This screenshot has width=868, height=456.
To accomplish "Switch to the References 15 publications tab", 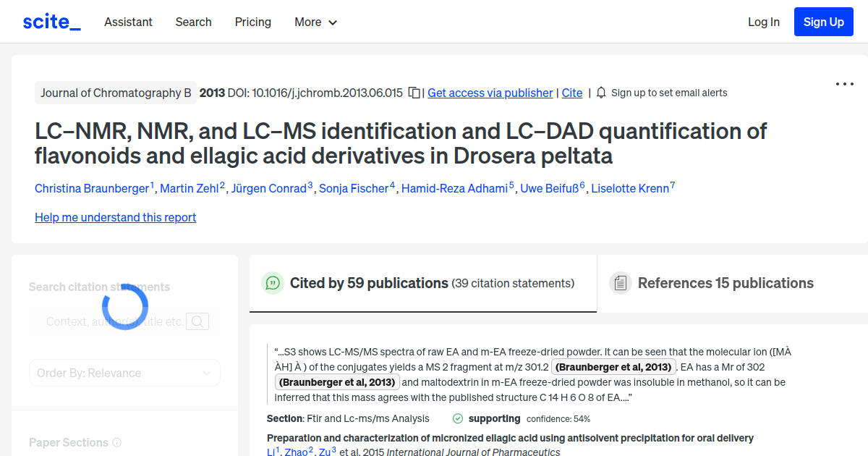I will 726,282.
